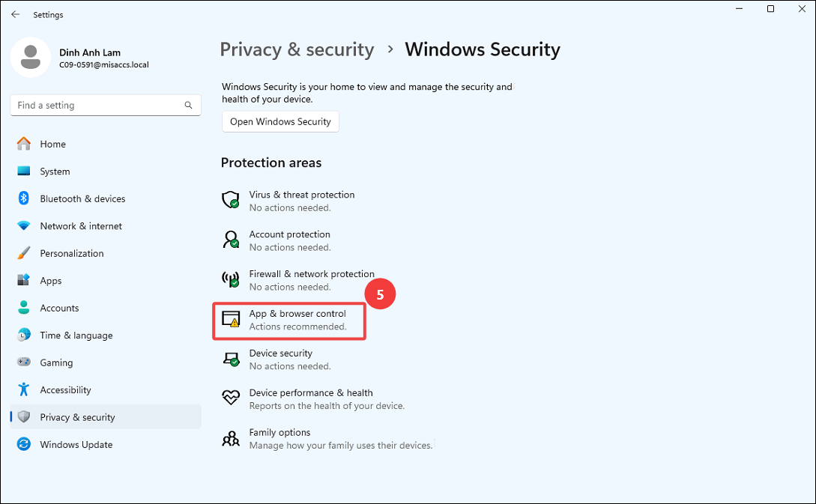Click the user profile avatar picture
This screenshot has height=504, width=816.
coord(31,57)
